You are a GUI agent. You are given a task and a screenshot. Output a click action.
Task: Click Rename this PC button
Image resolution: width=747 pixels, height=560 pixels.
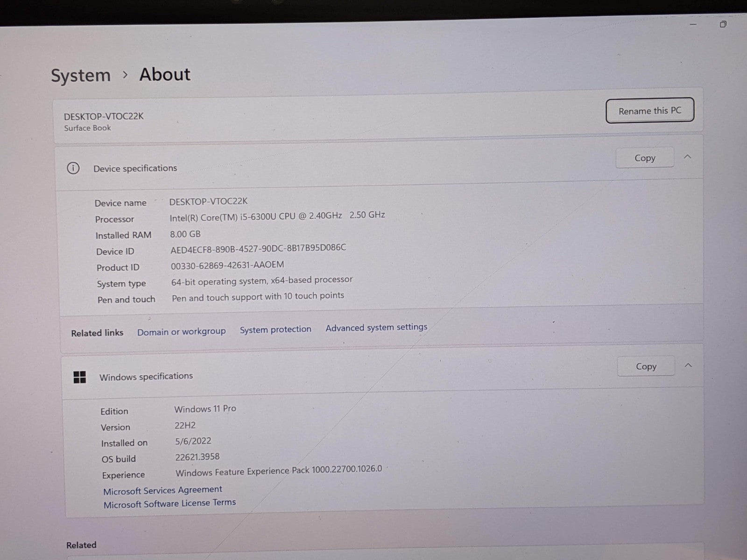pos(649,111)
